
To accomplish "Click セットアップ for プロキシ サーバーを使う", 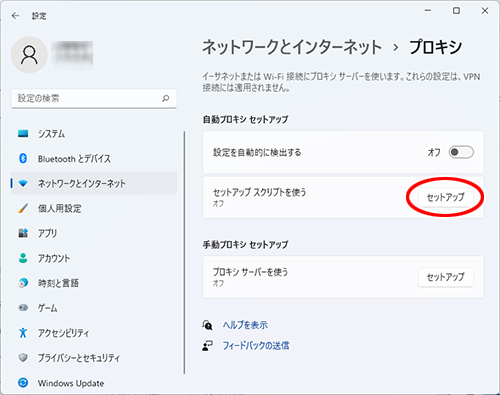I will point(446,277).
